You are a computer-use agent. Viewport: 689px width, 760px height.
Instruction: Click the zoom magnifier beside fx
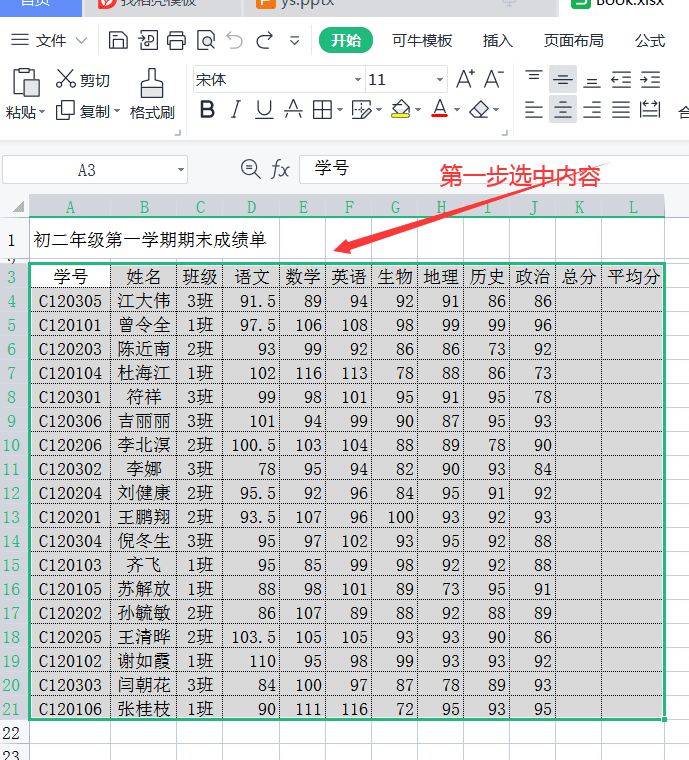click(251, 169)
